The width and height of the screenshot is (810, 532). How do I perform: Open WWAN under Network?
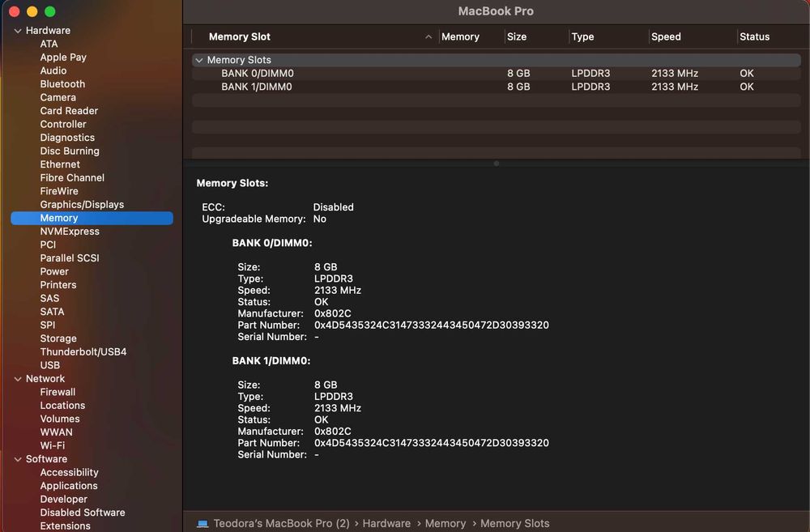coord(57,433)
